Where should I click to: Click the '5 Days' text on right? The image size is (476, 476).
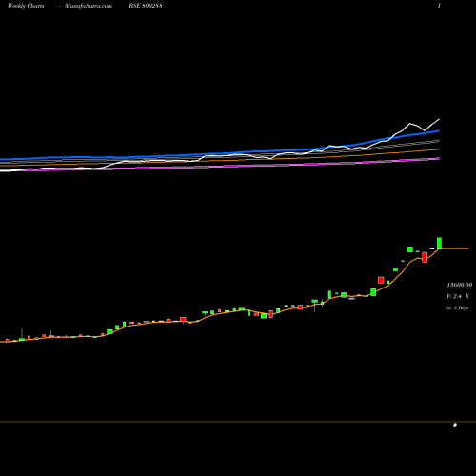tap(461, 307)
